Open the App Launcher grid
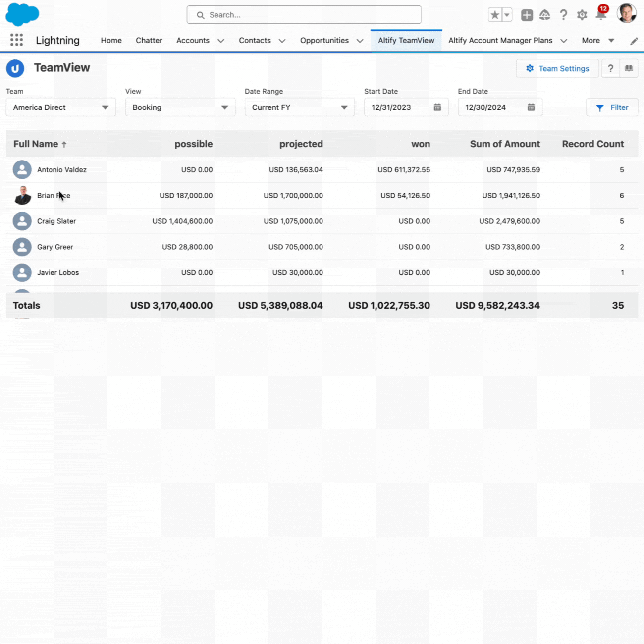This screenshot has height=644, width=644. (16, 40)
